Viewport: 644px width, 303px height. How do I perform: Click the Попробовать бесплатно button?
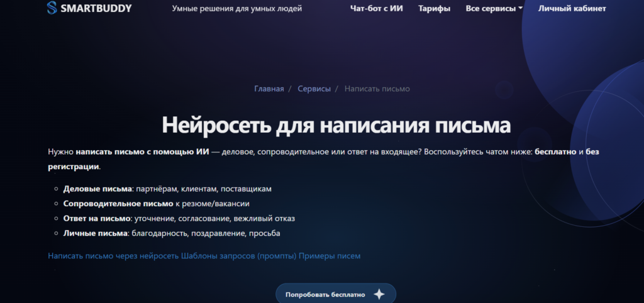click(x=336, y=294)
